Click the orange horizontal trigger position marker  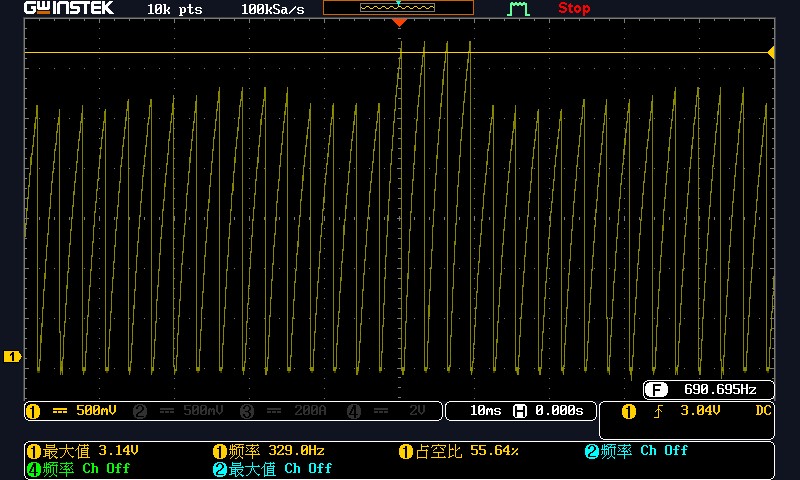point(399,22)
